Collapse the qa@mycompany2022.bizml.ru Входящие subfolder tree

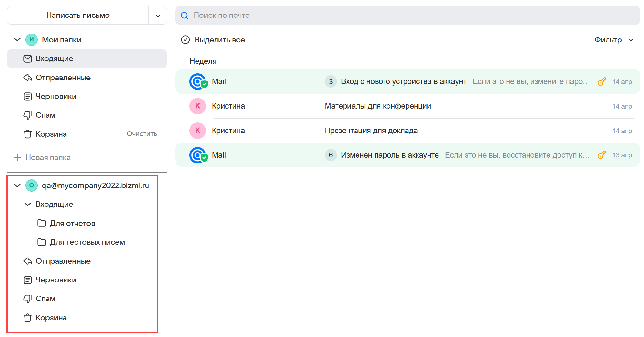pyautogui.click(x=28, y=205)
